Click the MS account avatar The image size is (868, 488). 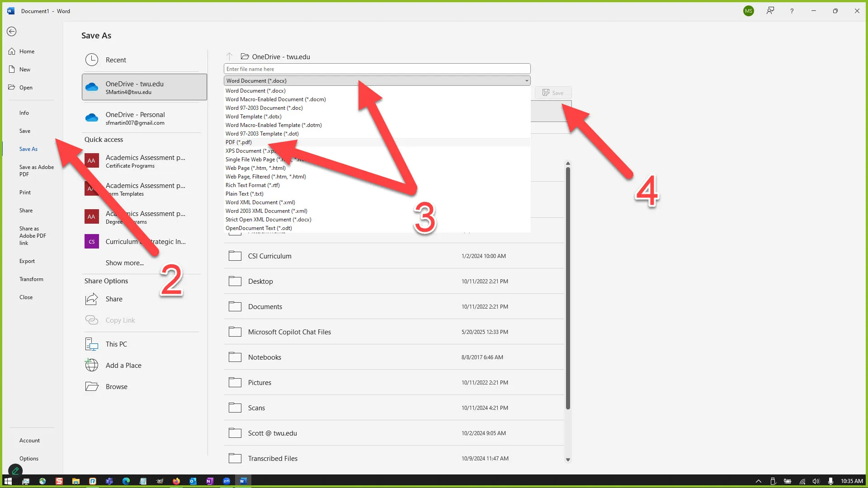click(749, 11)
